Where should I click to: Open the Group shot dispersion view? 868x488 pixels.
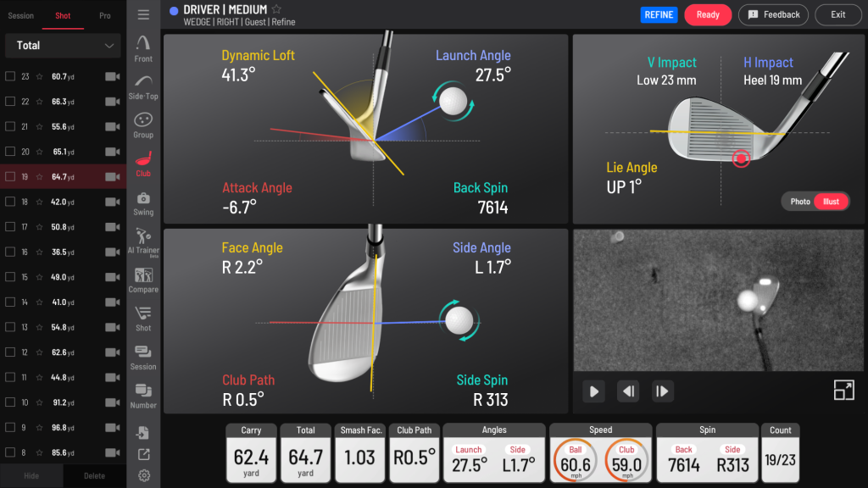[x=143, y=125]
